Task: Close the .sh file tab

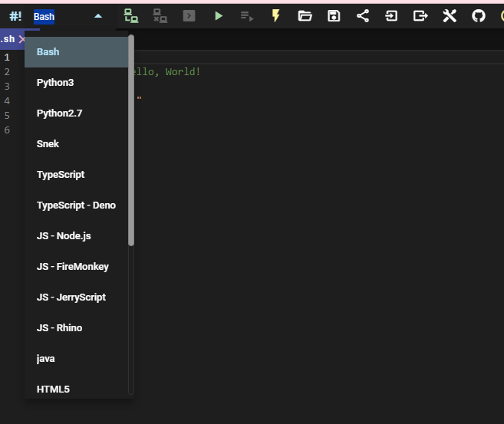Action: (x=21, y=39)
